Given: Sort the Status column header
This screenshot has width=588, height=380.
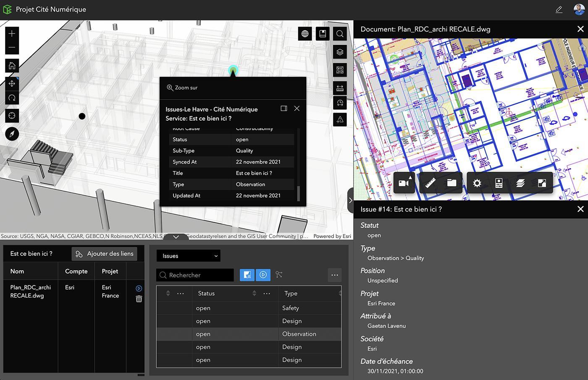Looking at the screenshot, I should pyautogui.click(x=206, y=293).
